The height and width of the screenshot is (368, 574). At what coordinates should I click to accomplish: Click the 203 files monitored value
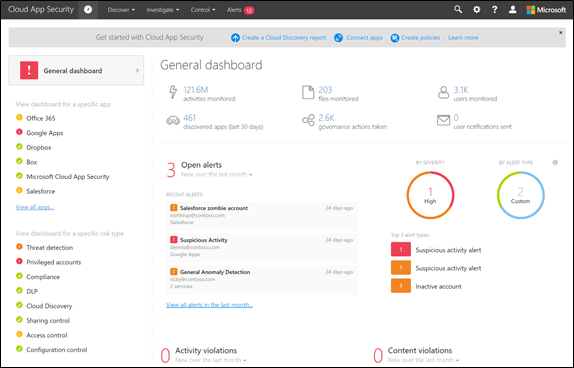point(325,90)
